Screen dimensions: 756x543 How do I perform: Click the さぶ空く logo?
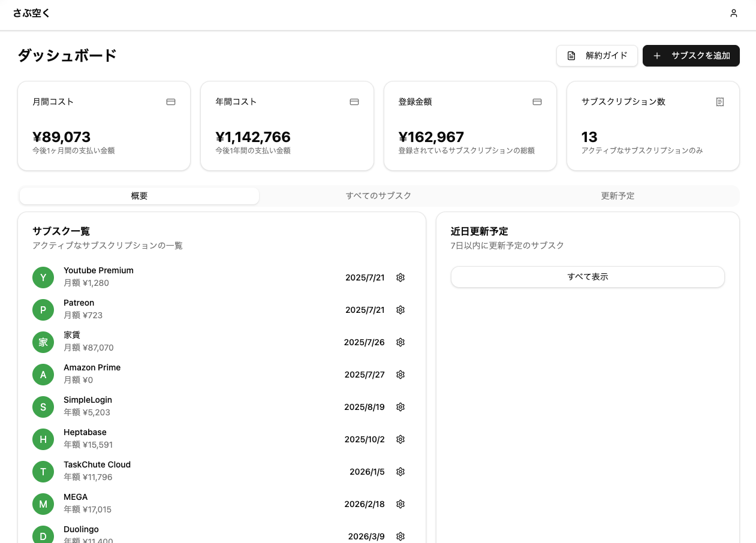pyautogui.click(x=32, y=13)
